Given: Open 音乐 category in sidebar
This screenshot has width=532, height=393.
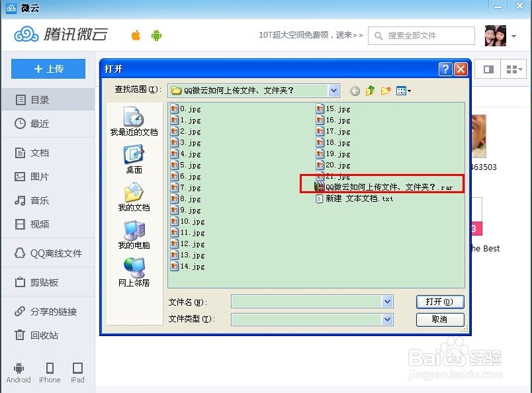Looking at the screenshot, I should click(48, 200).
